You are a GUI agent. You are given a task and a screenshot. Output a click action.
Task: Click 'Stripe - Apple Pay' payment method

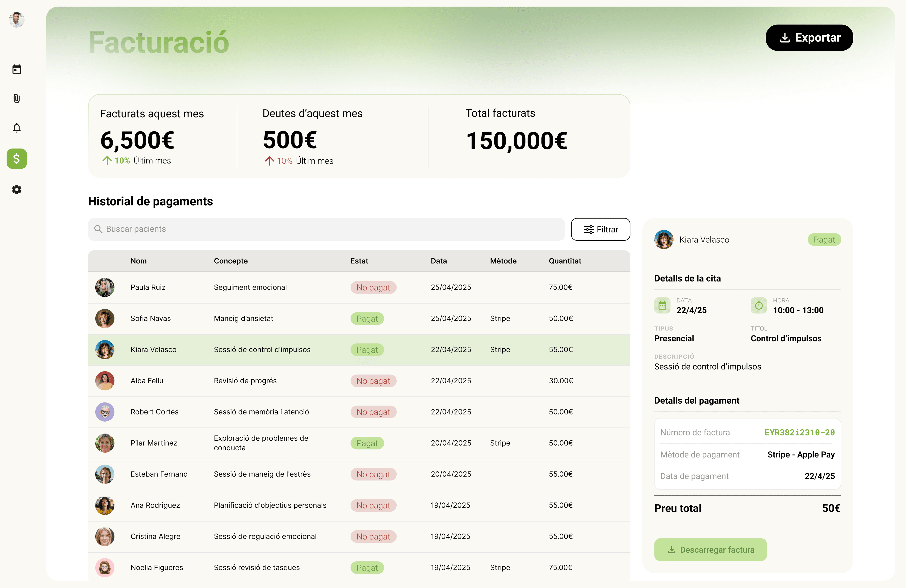coord(801,455)
